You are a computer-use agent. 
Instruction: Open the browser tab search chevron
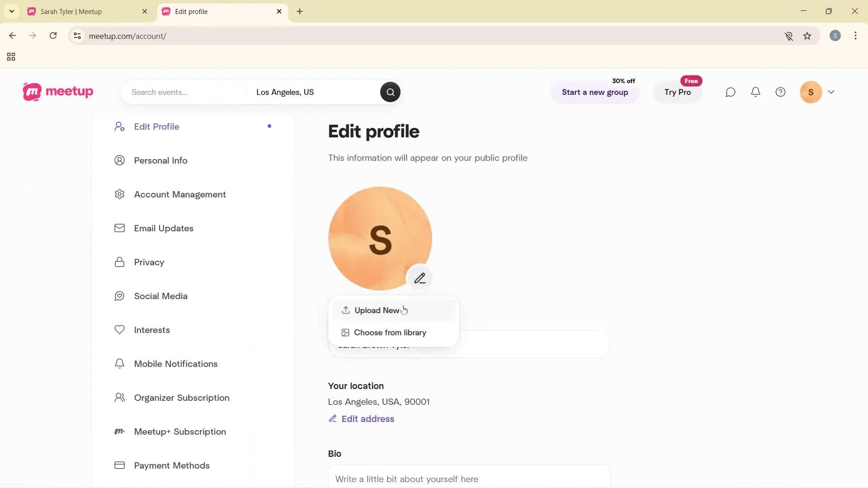tap(11, 11)
